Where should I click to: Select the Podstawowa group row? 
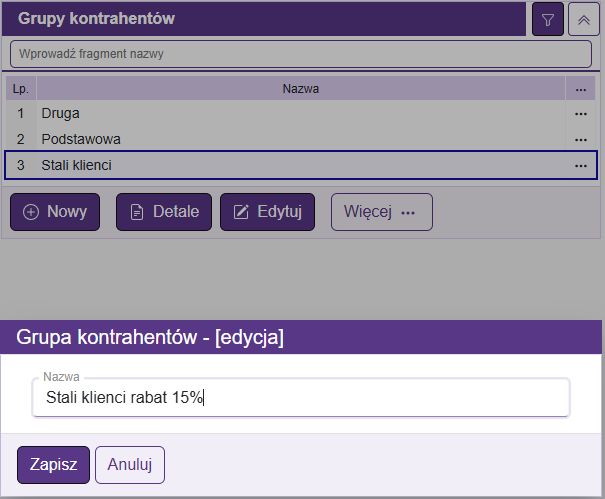tap(301, 139)
